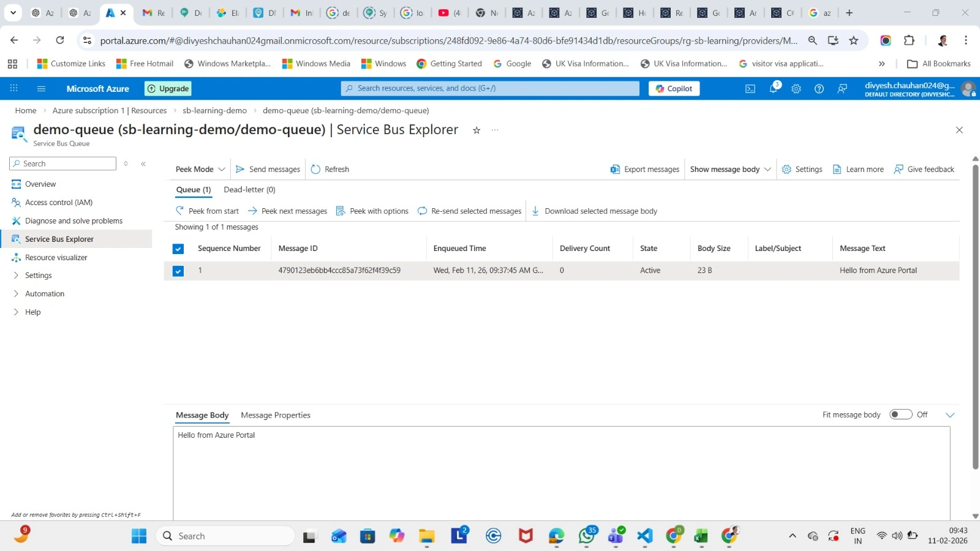Open the Windows Start menu
The height and width of the screenshot is (551, 980).
tap(139, 536)
